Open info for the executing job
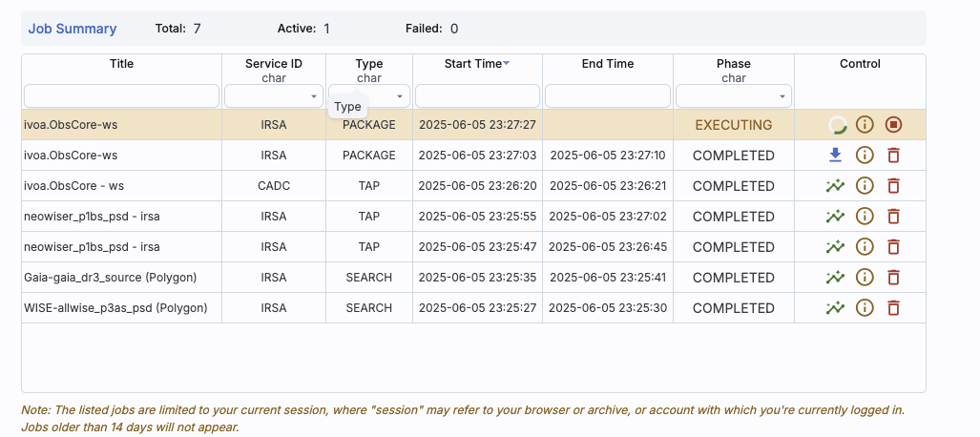This screenshot has height=437, width=980. [x=865, y=125]
